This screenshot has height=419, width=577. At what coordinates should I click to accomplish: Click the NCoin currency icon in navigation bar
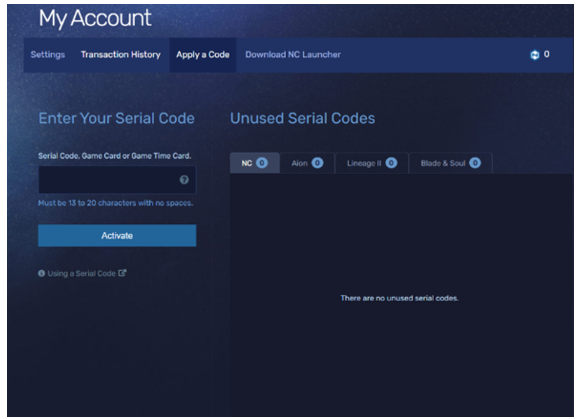534,55
